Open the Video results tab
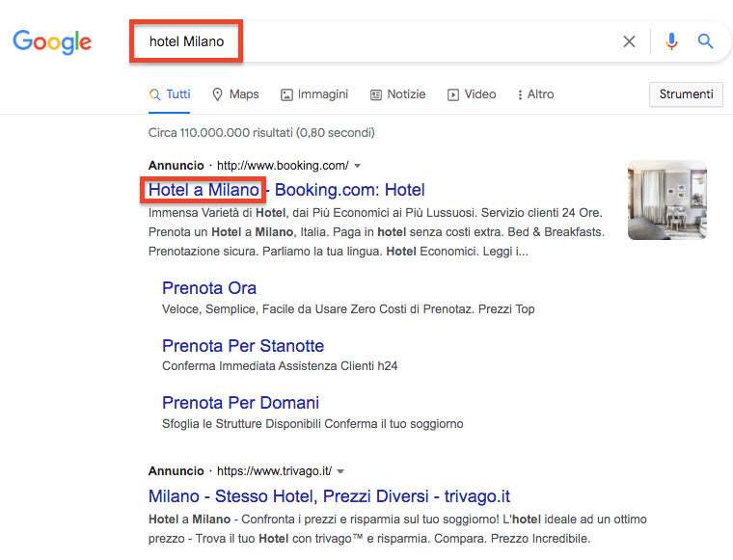This screenshot has width=733, height=560. click(472, 94)
